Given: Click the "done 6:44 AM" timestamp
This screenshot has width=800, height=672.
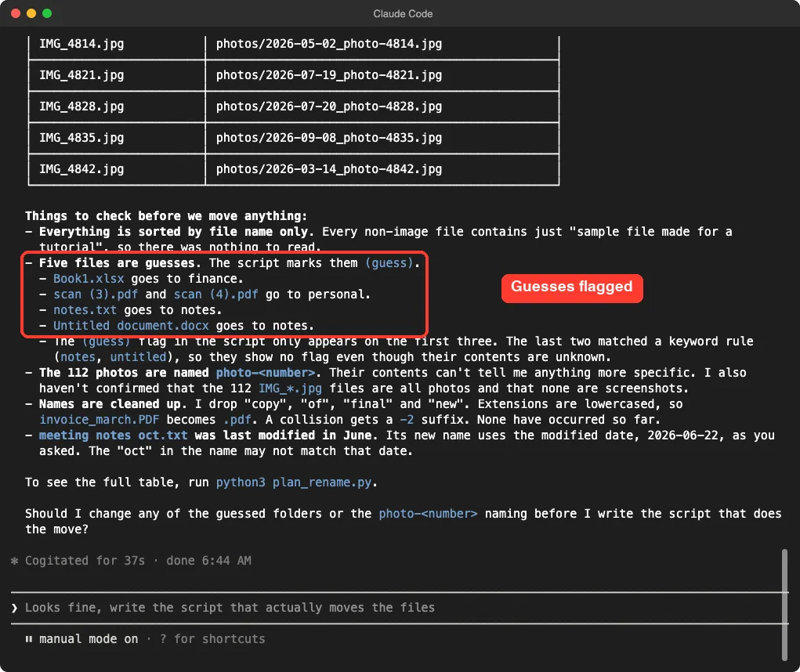Looking at the screenshot, I should tap(208, 561).
